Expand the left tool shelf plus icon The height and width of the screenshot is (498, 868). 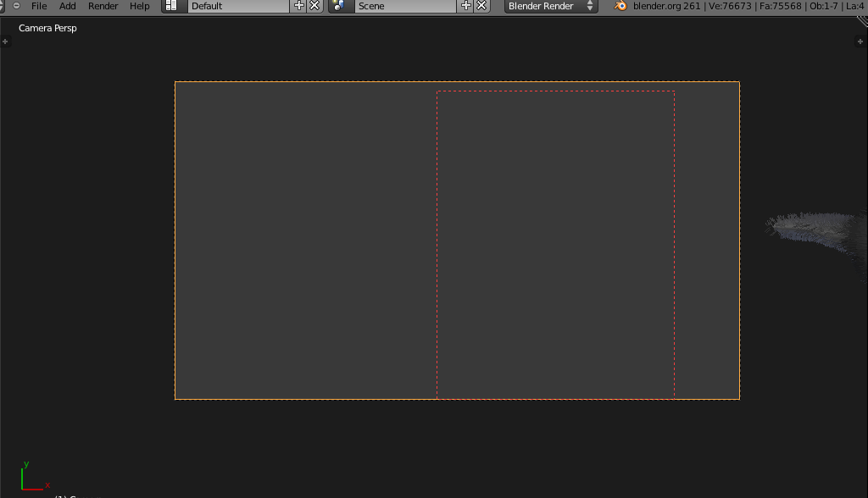coord(5,41)
